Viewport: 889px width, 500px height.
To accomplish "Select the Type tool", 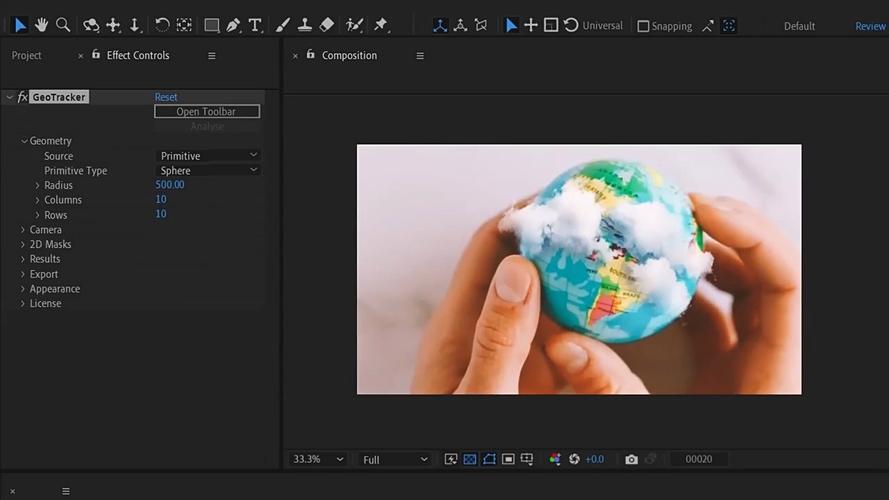I will pos(255,25).
